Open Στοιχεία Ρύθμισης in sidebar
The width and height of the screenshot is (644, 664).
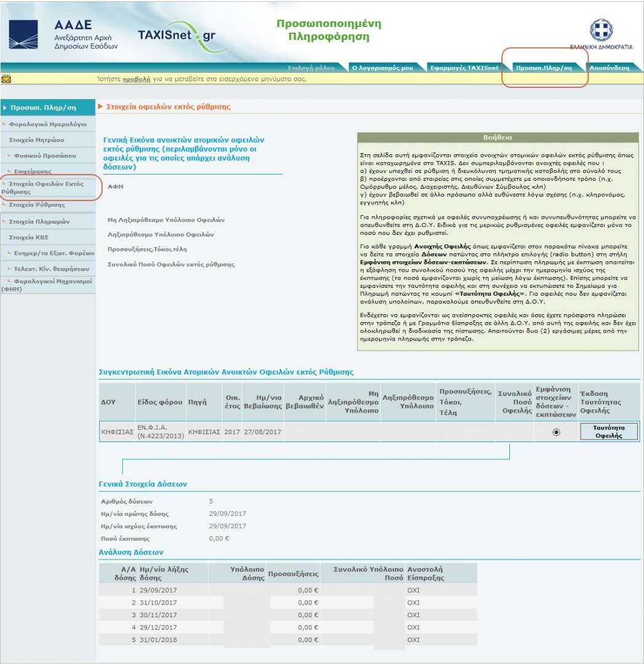37,205
